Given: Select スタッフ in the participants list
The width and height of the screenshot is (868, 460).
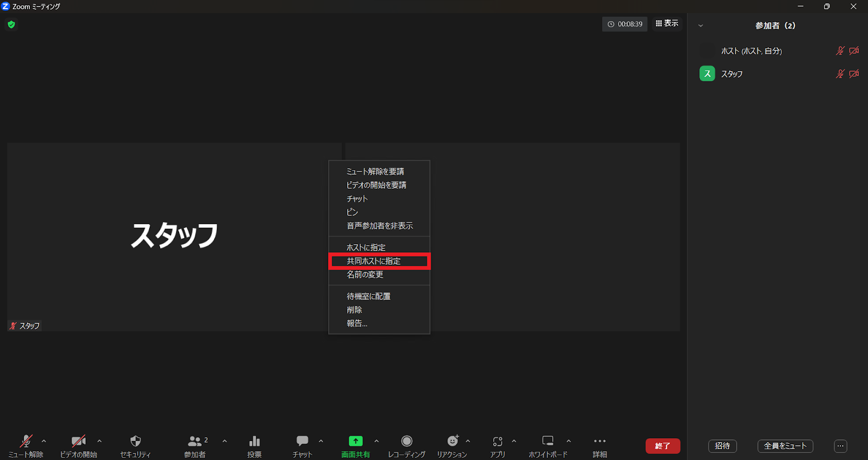Looking at the screenshot, I should pos(732,74).
